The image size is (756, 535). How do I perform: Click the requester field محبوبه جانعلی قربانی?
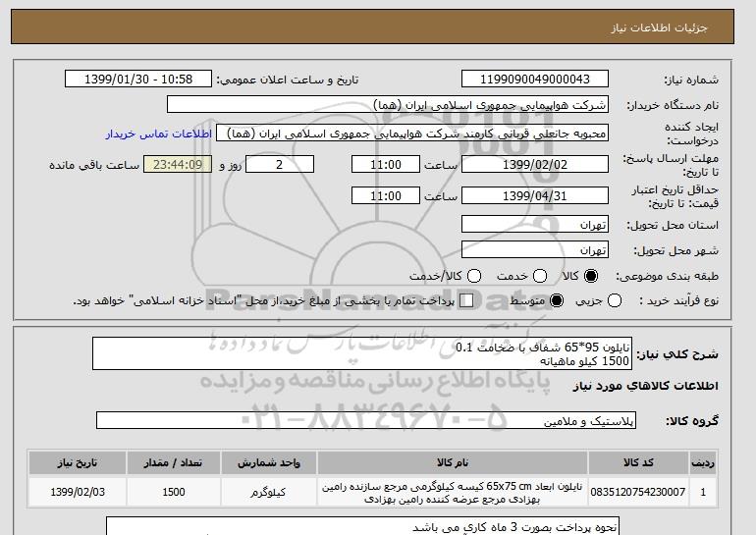click(x=412, y=134)
